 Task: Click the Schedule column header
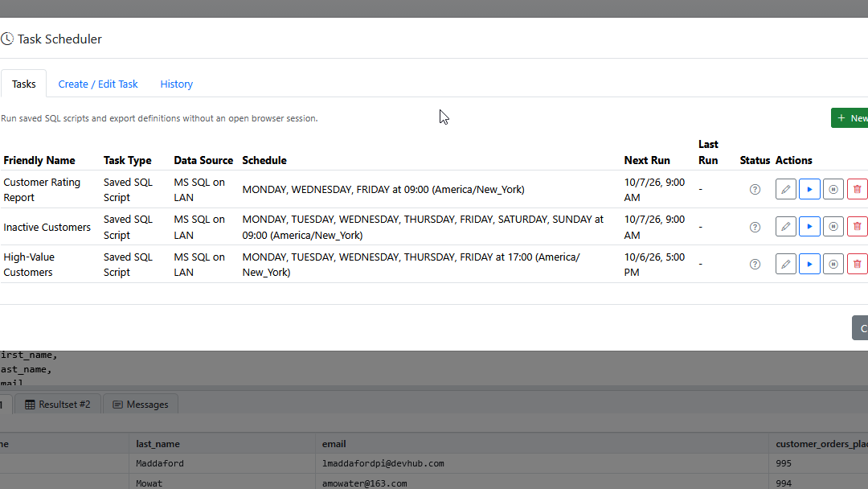[264, 160]
